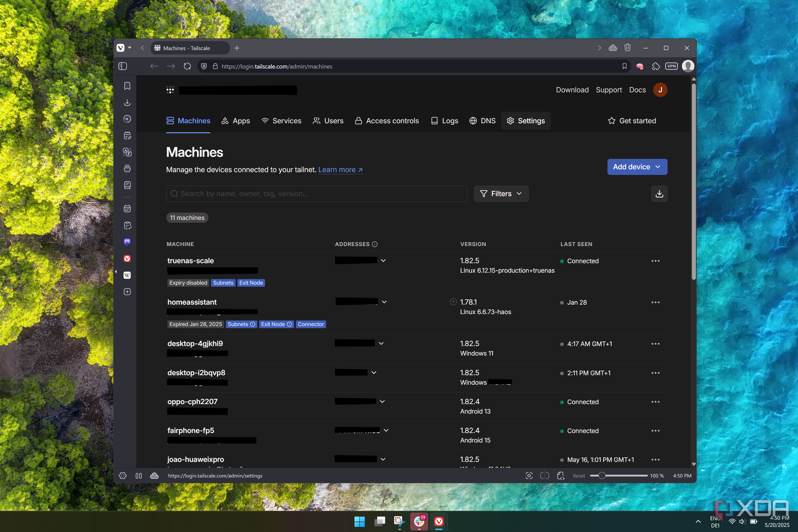798x532 pixels.
Task: Toggle page tiling in status bar
Action: pyautogui.click(x=544, y=476)
